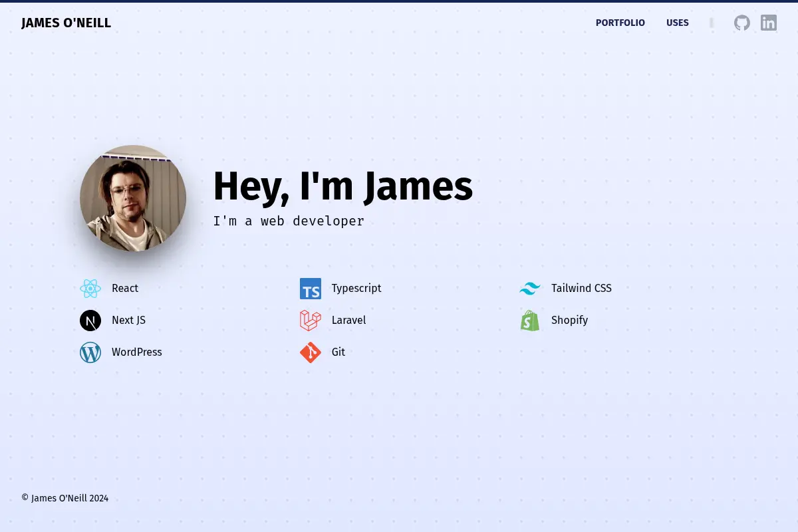Click the "Laravel" label
798x532 pixels.
349,320
